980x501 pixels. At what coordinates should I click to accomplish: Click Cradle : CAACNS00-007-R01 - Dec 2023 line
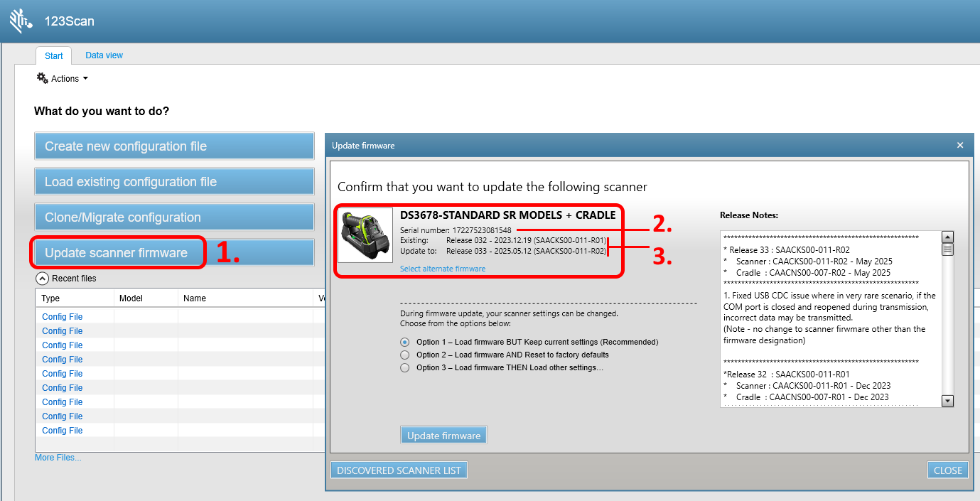coord(806,397)
